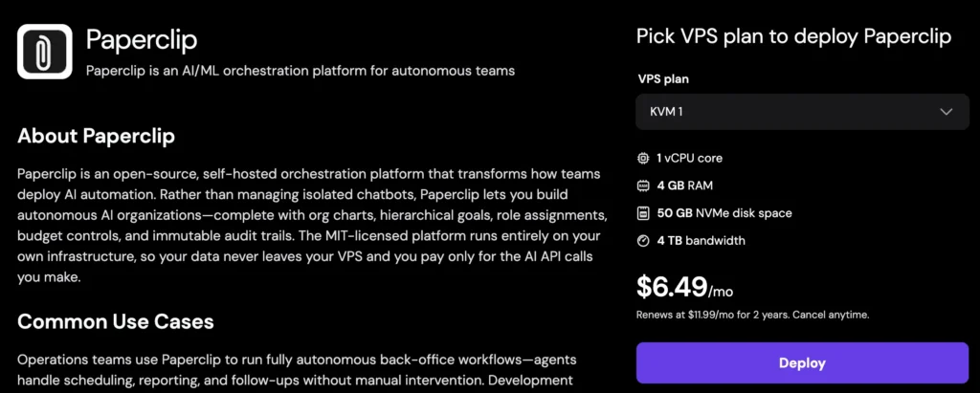Click the Paperclip title heading

tap(141, 39)
